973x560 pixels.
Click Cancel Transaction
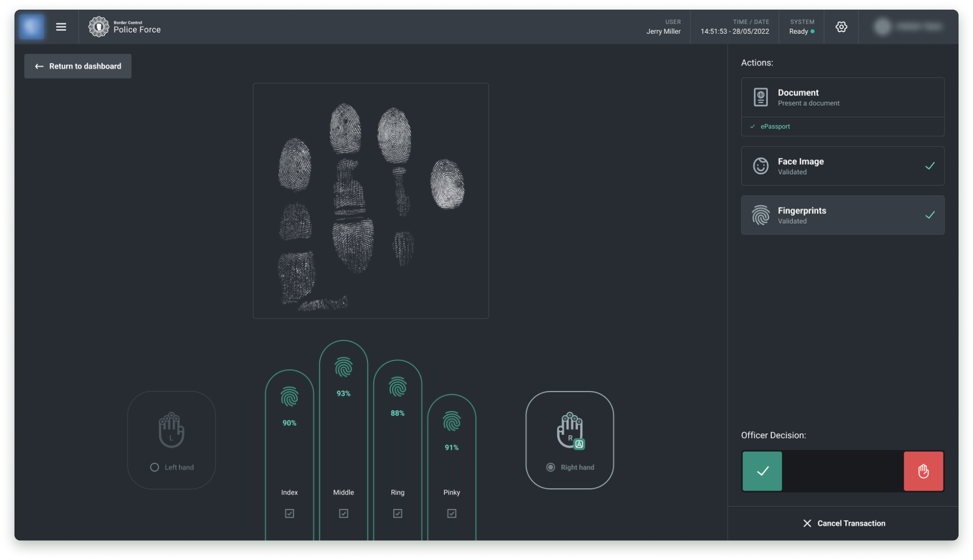click(844, 523)
